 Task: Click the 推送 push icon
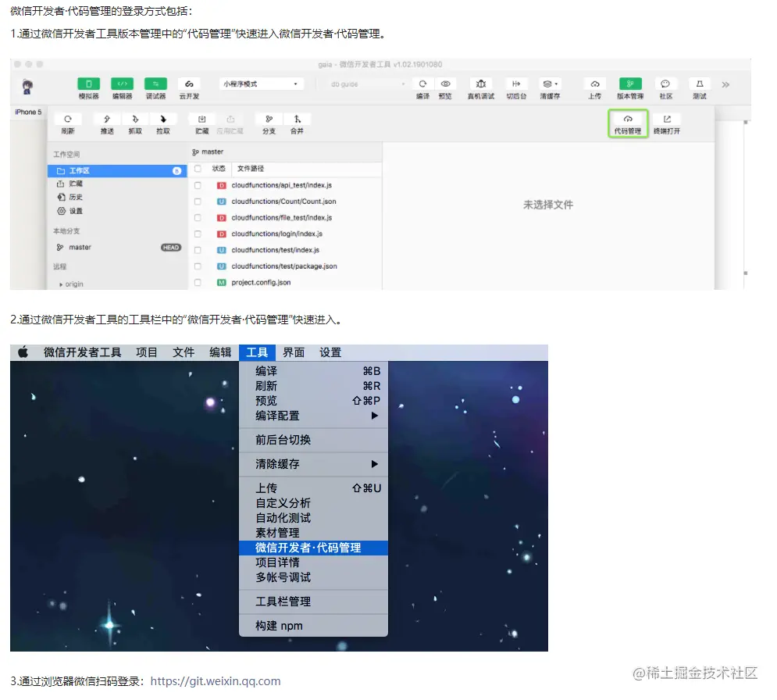(107, 119)
